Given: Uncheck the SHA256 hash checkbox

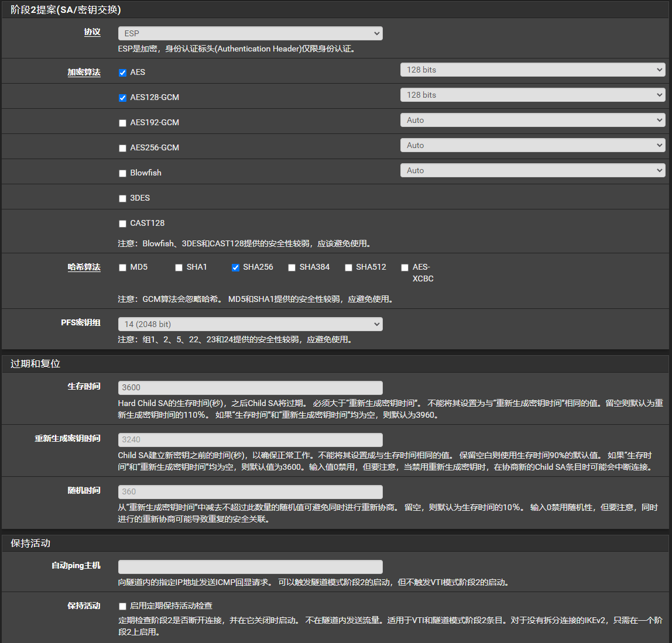Looking at the screenshot, I should tap(235, 267).
